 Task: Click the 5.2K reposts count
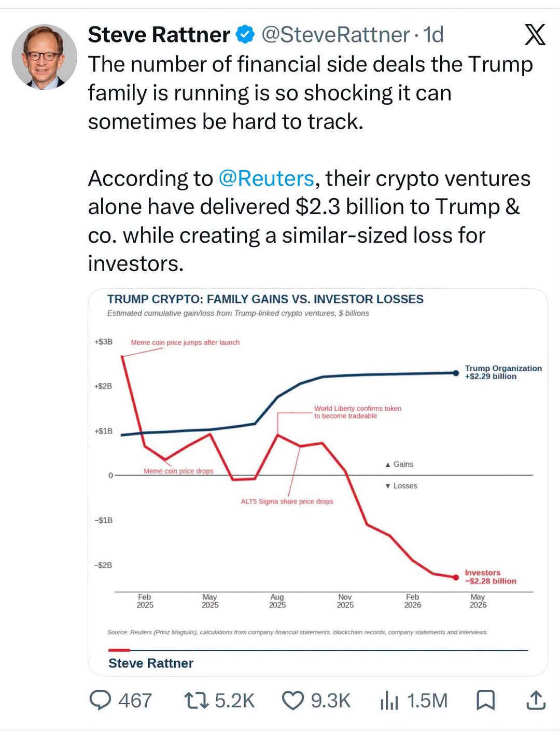(234, 701)
